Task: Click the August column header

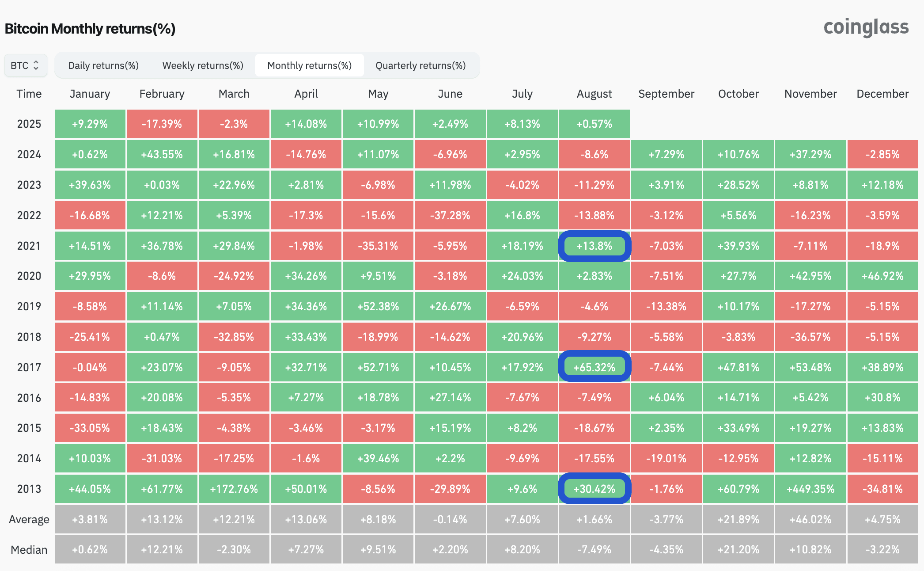Action: click(x=594, y=94)
